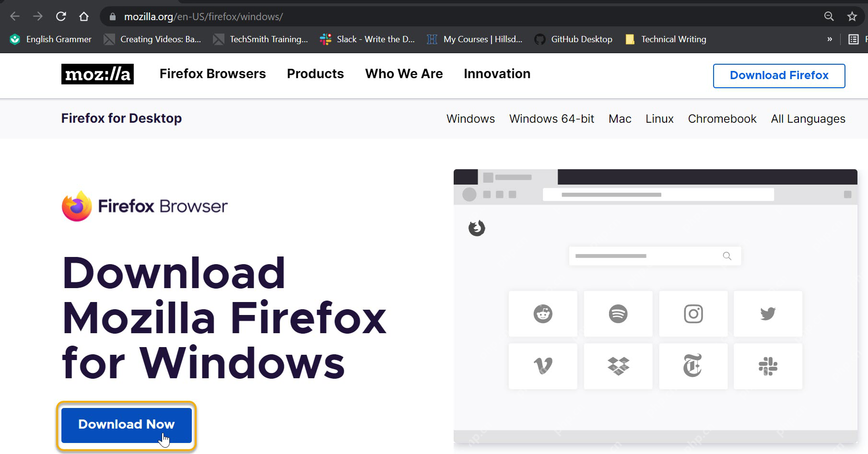Open the Innovation menu

[497, 74]
